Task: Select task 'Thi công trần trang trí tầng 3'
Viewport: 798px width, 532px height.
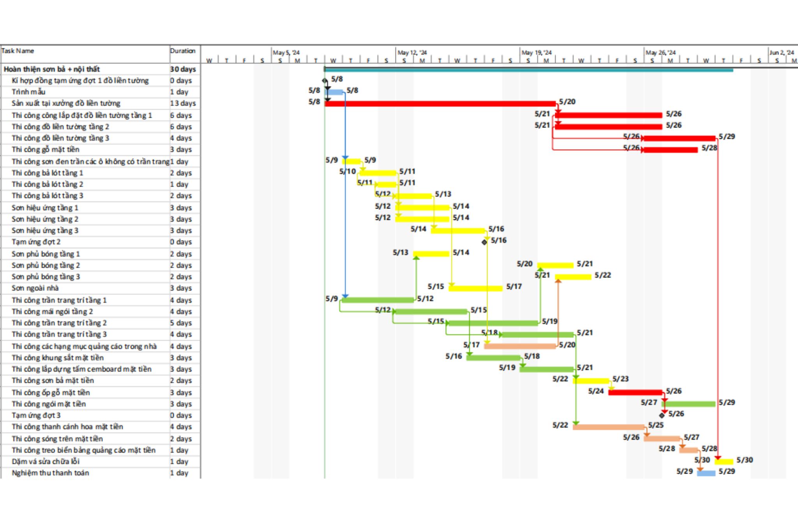Action: coord(59,334)
